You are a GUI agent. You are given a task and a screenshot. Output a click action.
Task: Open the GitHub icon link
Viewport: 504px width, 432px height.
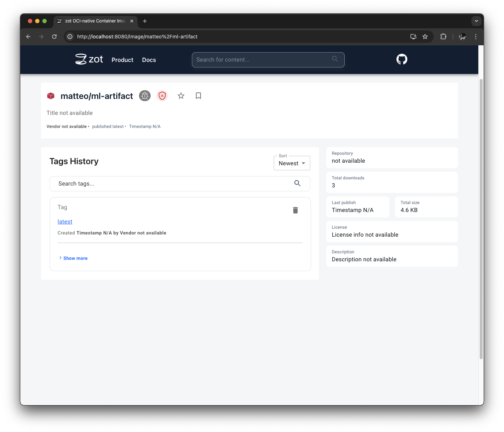[402, 59]
